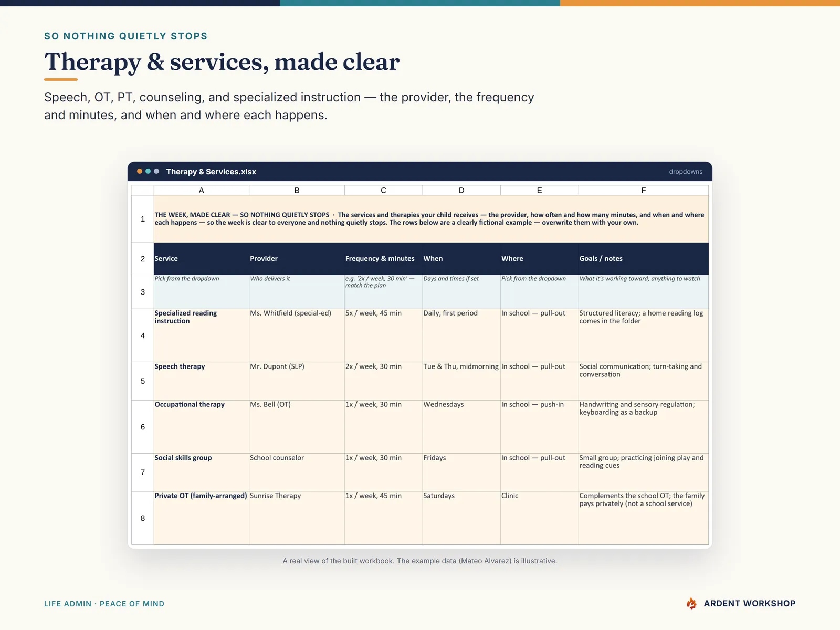
Task: Open the 'Social skills group' service dropdown cell
Action: (201, 472)
